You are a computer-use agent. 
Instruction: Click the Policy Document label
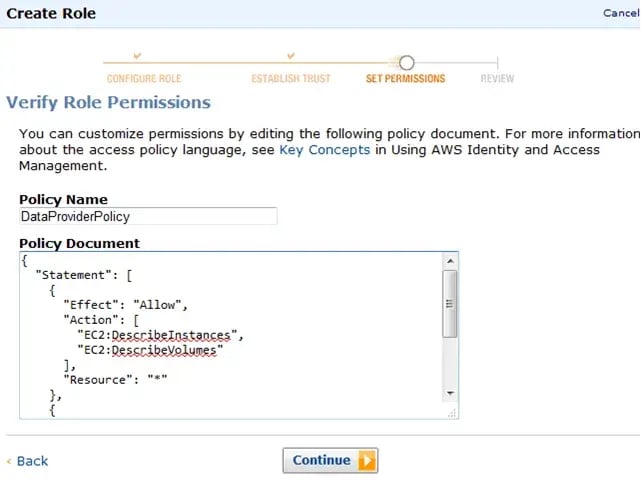click(79, 244)
